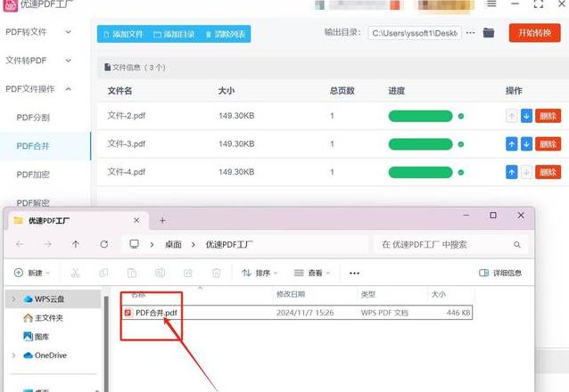Image resolution: width=569 pixels, height=392 pixels.
Task: Select 图库 in navigation pane
Action: pos(37,337)
